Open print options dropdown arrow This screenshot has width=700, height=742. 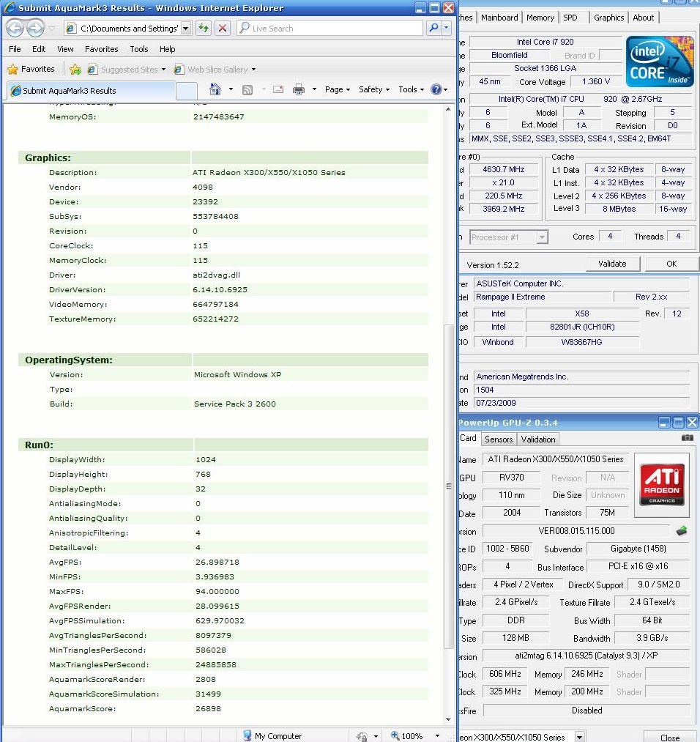click(314, 89)
